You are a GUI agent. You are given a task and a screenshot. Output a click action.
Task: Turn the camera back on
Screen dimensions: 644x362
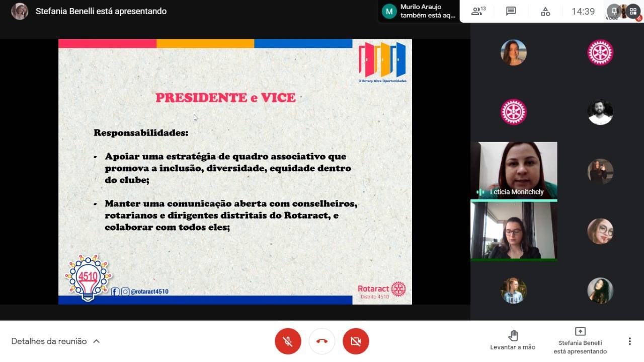[356, 341]
